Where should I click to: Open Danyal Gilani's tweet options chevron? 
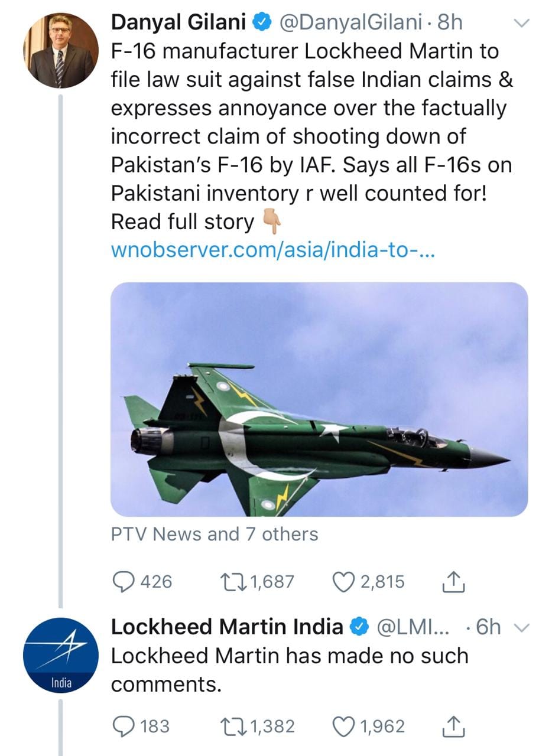520,24
